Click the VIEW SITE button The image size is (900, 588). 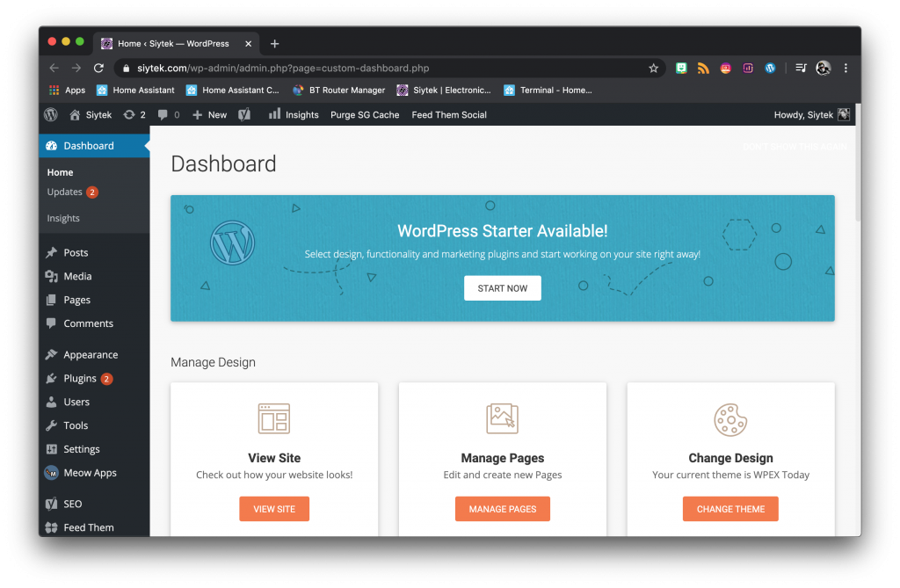[x=274, y=509]
